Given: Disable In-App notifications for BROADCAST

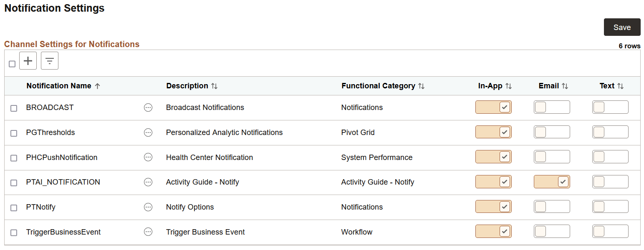Looking at the screenshot, I should (x=493, y=107).
